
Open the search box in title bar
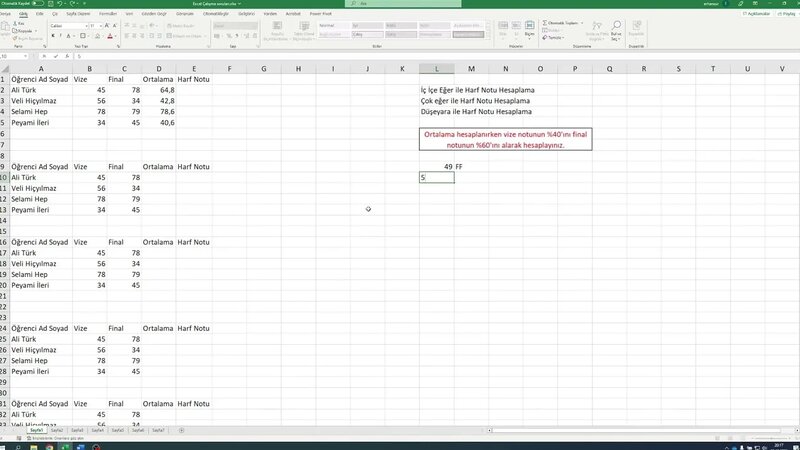pyautogui.click(x=403, y=4)
